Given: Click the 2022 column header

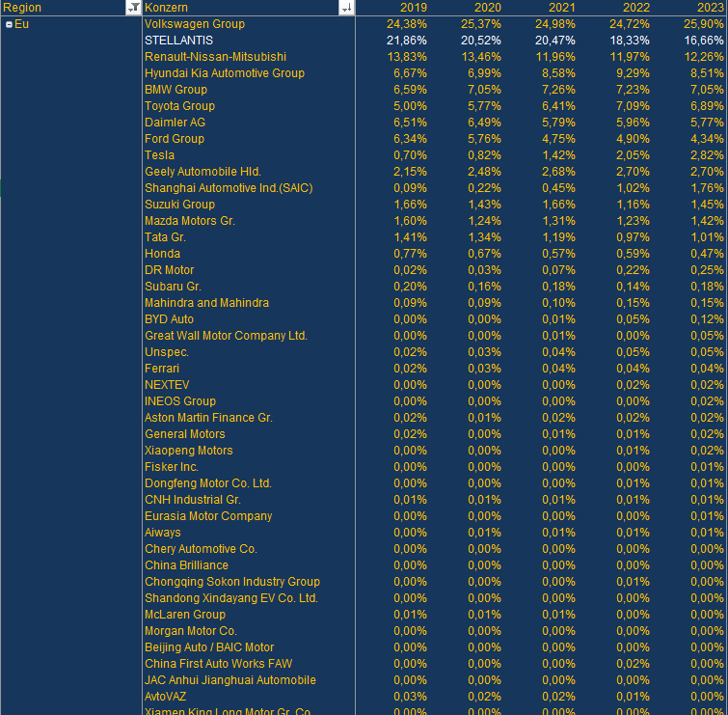Looking at the screenshot, I should point(636,8).
